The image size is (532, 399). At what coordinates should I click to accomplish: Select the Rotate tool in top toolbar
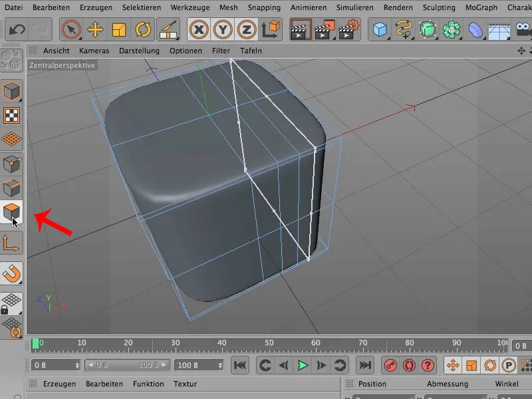click(x=143, y=29)
